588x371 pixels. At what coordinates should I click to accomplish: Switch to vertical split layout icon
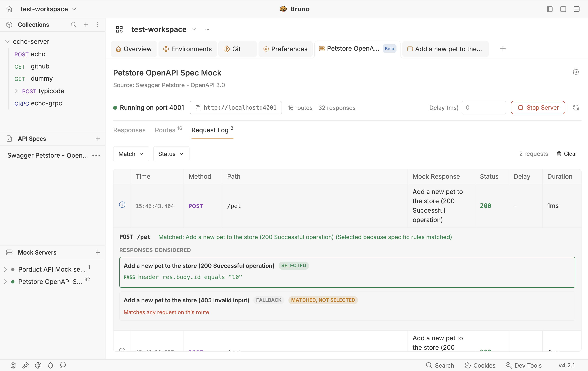point(577,9)
